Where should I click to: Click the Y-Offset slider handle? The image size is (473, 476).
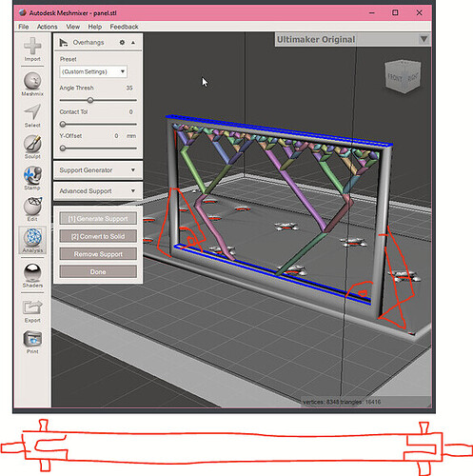click(63, 149)
